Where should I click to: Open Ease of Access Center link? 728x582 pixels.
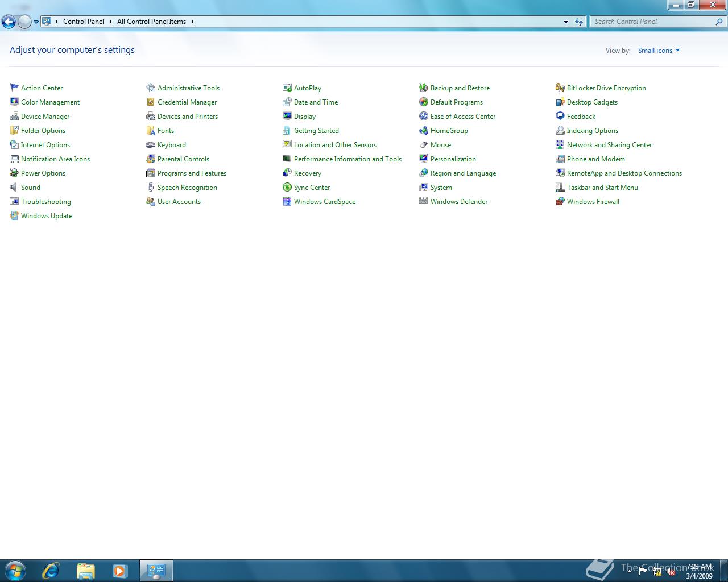pyautogui.click(x=463, y=117)
